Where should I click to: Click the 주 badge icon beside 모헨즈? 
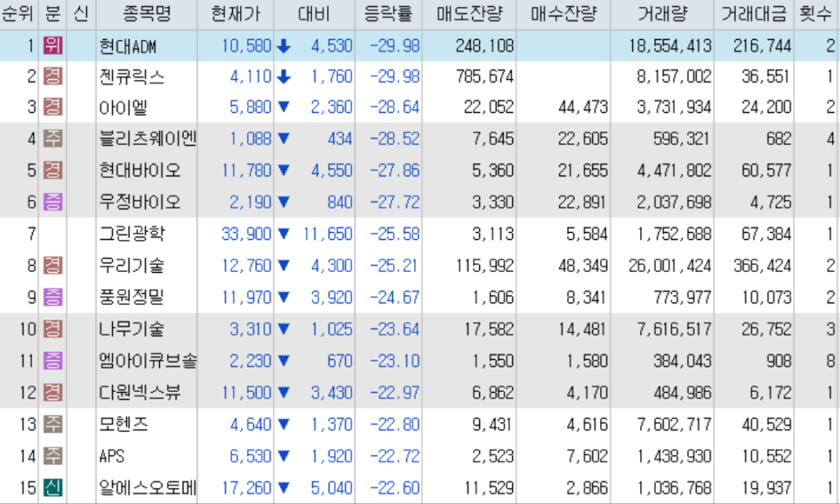click(x=52, y=424)
